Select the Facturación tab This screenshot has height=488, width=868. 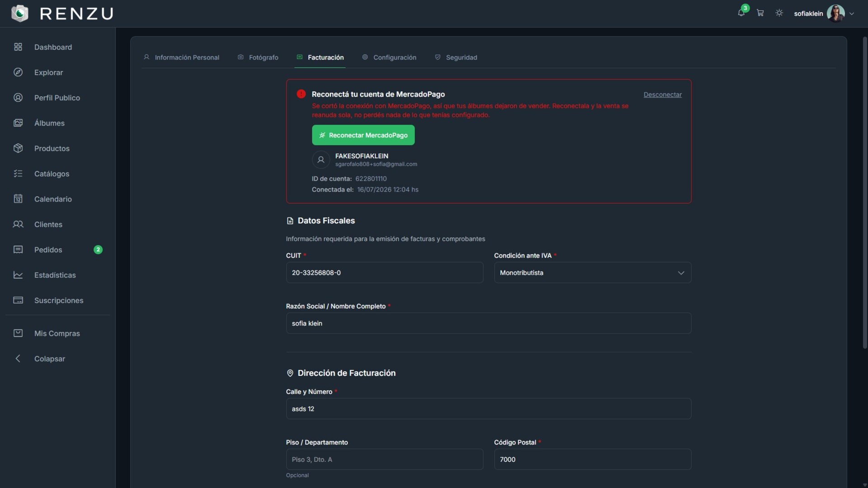coord(320,57)
